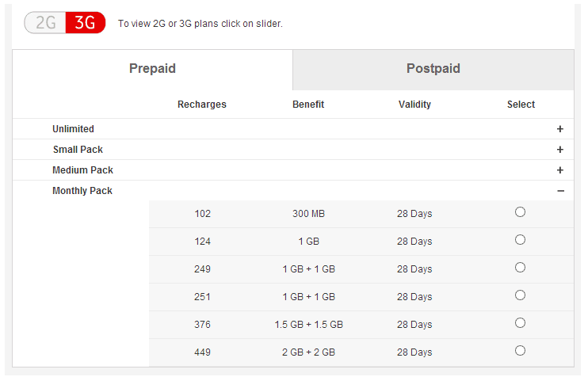
Task: Select 3G side of the slider
Action: coord(85,22)
